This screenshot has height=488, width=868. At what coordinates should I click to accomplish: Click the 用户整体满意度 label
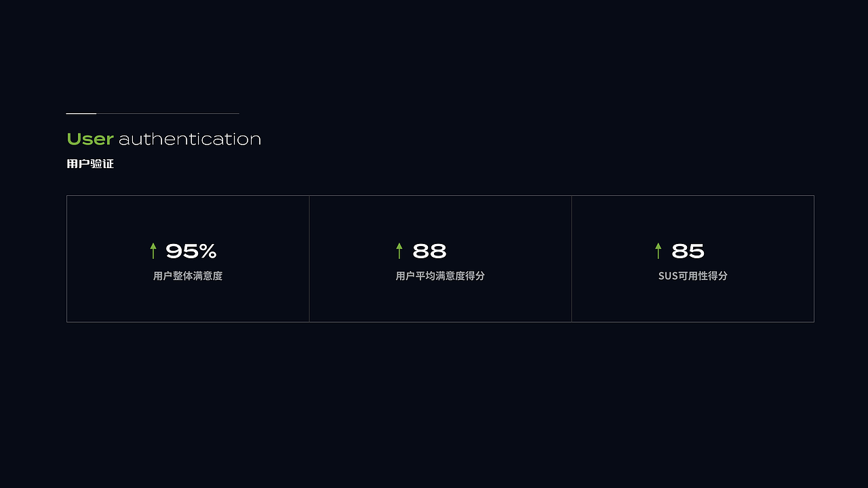(188, 276)
